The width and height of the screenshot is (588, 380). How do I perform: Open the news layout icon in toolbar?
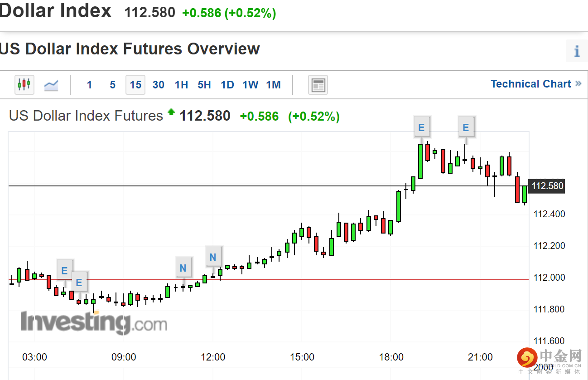[x=318, y=85]
